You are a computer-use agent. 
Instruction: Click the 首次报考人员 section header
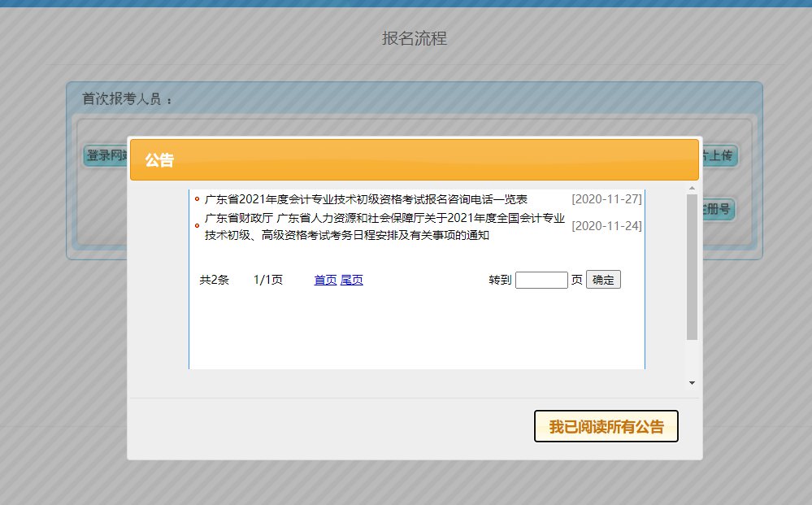(x=128, y=99)
